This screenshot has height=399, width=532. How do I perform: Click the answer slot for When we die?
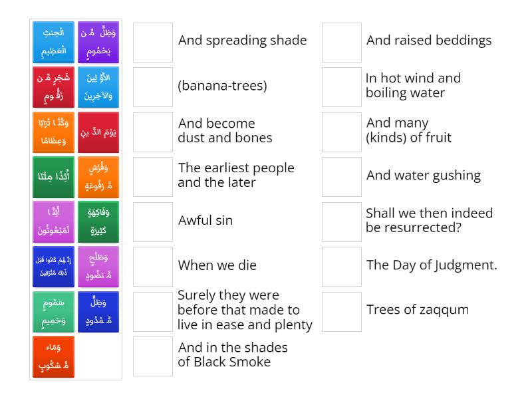point(152,265)
